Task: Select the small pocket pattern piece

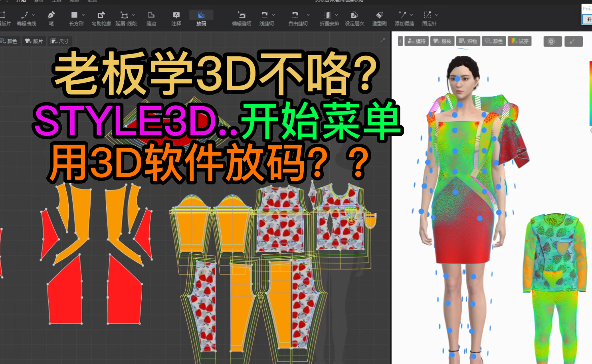Action: pyautogui.click(x=370, y=221)
